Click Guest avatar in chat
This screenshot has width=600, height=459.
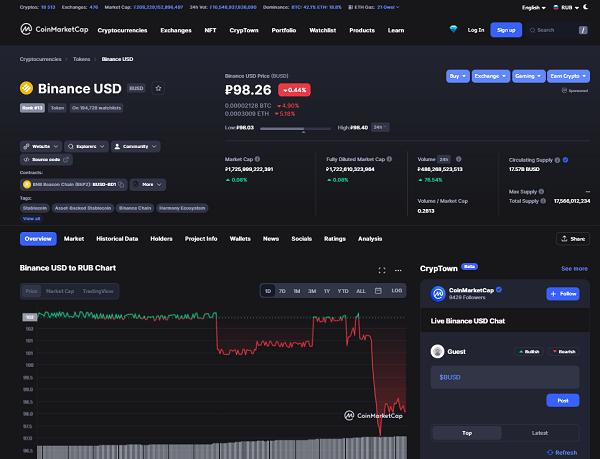(x=437, y=351)
